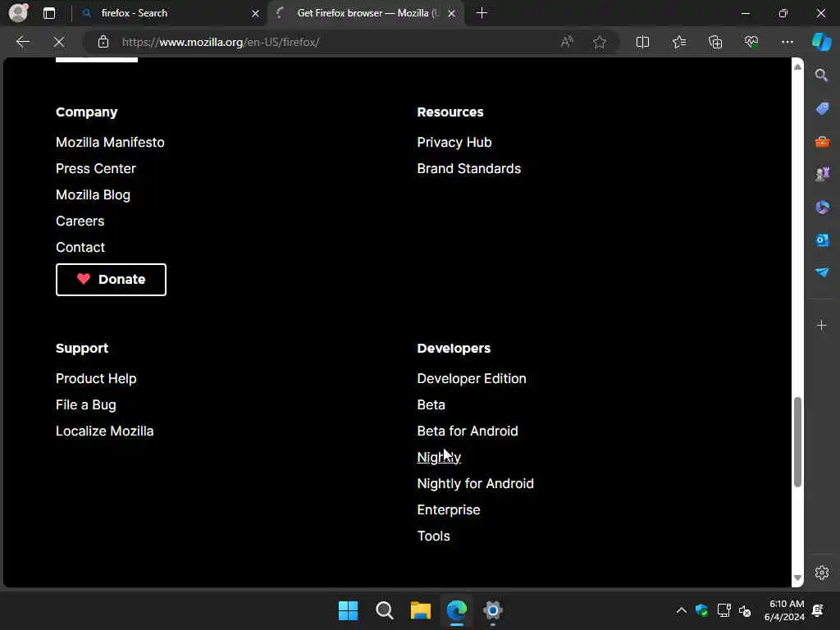Click the page's vertical scrollbar thumb
Viewport: 840px width, 630px height.
coord(797,442)
